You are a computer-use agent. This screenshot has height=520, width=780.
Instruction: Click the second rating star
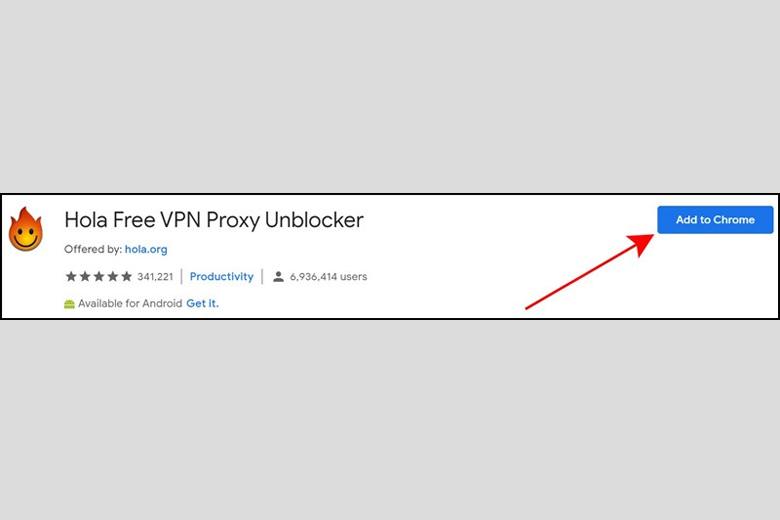click(x=85, y=276)
